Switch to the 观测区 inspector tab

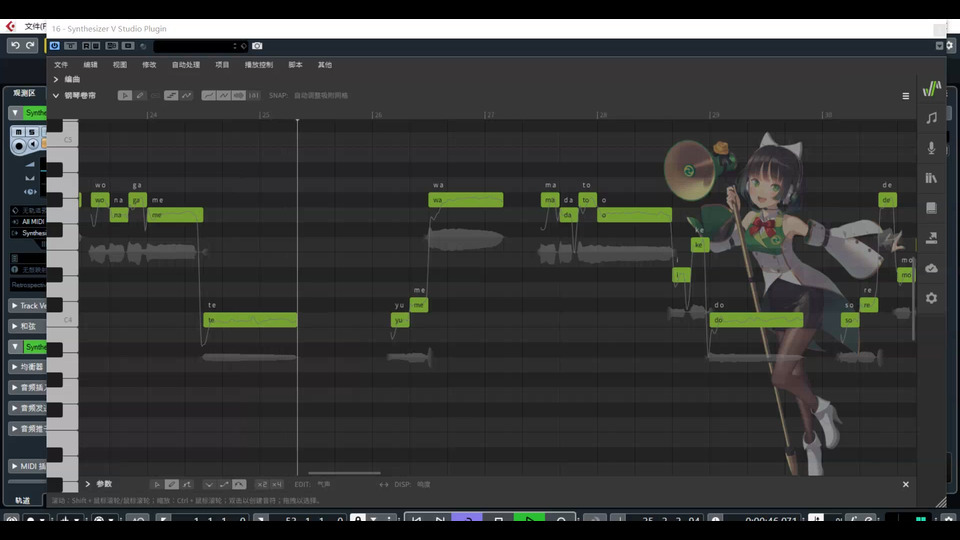coord(24,93)
